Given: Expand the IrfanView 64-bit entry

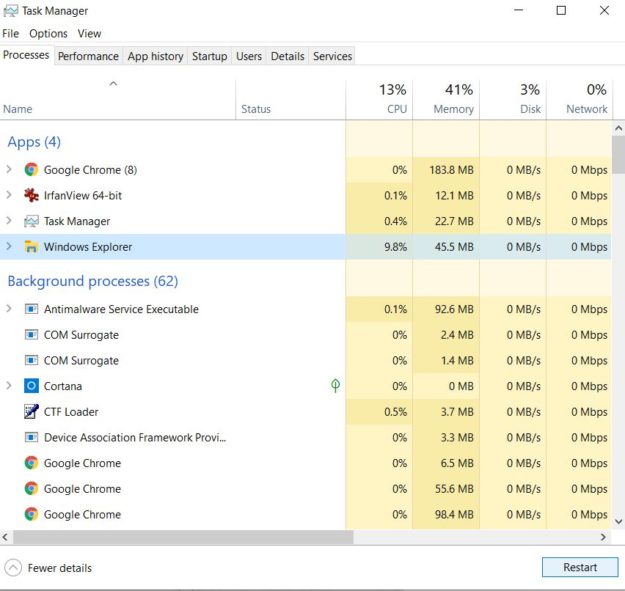Looking at the screenshot, I should point(9,195).
